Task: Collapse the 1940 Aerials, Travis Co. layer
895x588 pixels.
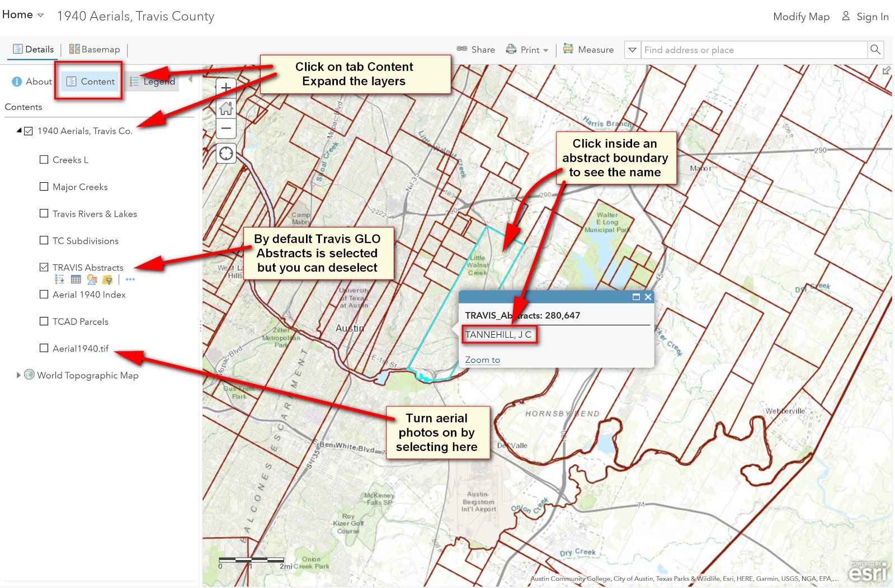Action: pyautogui.click(x=18, y=130)
